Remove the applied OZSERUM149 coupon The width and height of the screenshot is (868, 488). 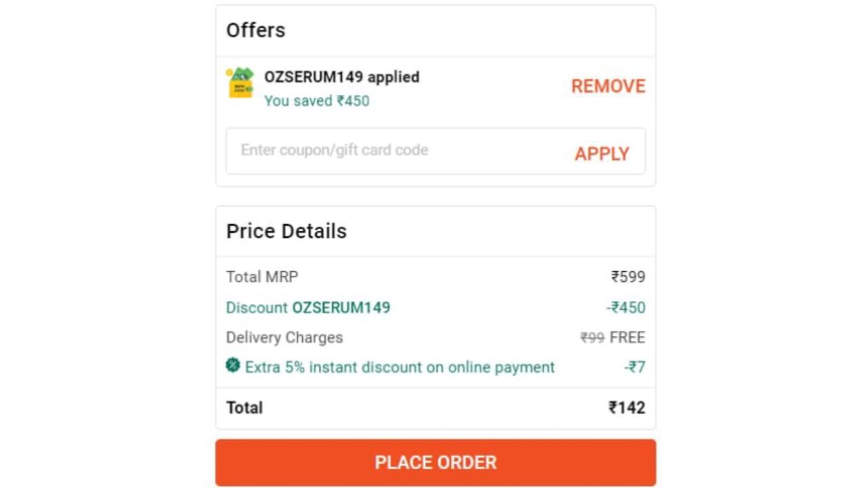click(x=608, y=86)
